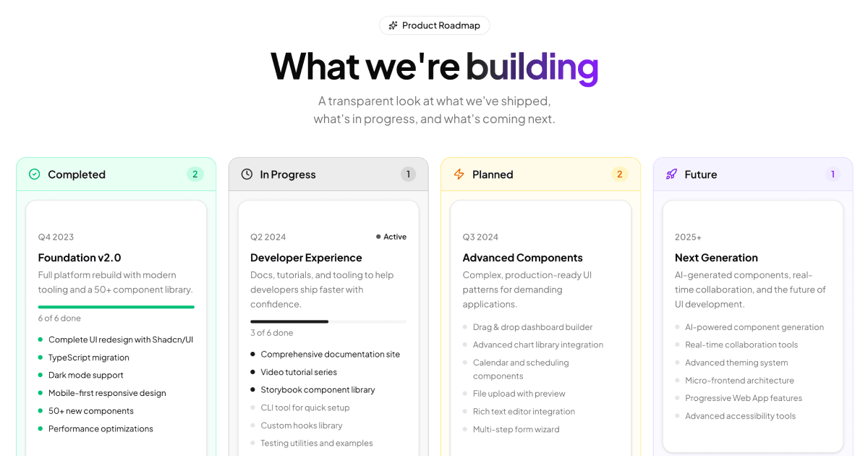The width and height of the screenshot is (868, 456).
Task: Click the Planned count badge showing 2
Action: click(x=619, y=174)
